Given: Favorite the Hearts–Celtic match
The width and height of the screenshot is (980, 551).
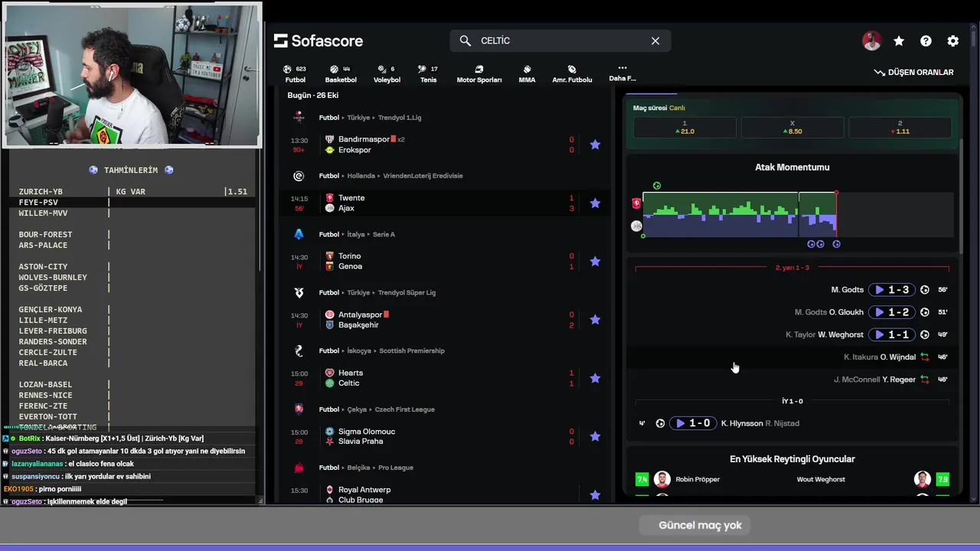Looking at the screenshot, I should click(x=595, y=378).
